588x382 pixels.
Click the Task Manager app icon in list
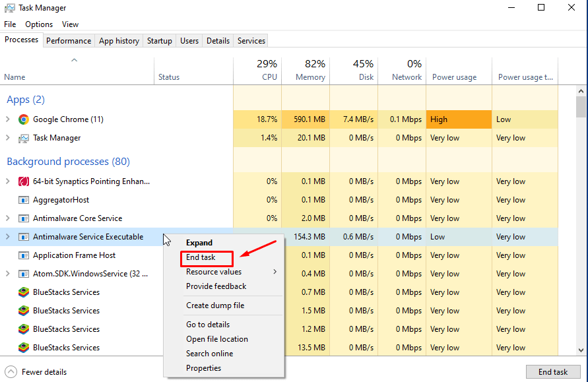(x=24, y=138)
